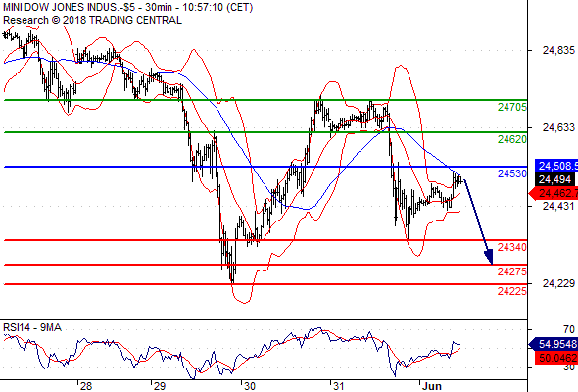Click the 'RSI14 - 9MA' indicator label
578x392 pixels.
[x=32, y=327]
